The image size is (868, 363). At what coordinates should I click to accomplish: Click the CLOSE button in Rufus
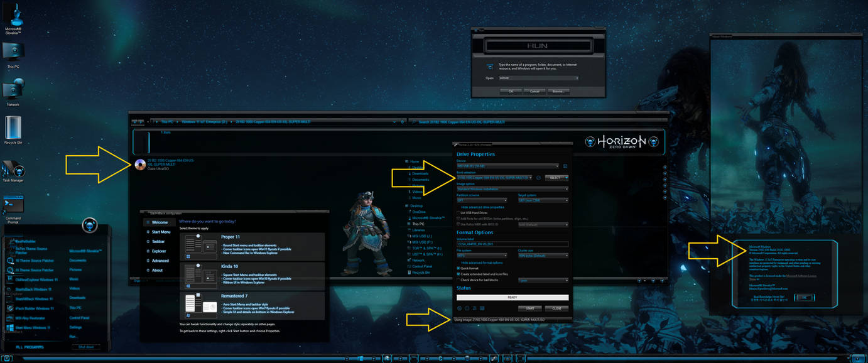[556, 308]
